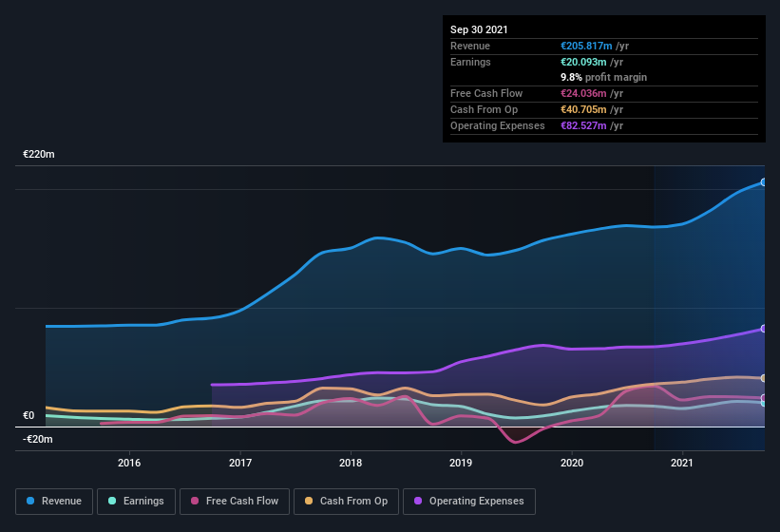Toggle the Cash From Op legend button

(x=346, y=502)
